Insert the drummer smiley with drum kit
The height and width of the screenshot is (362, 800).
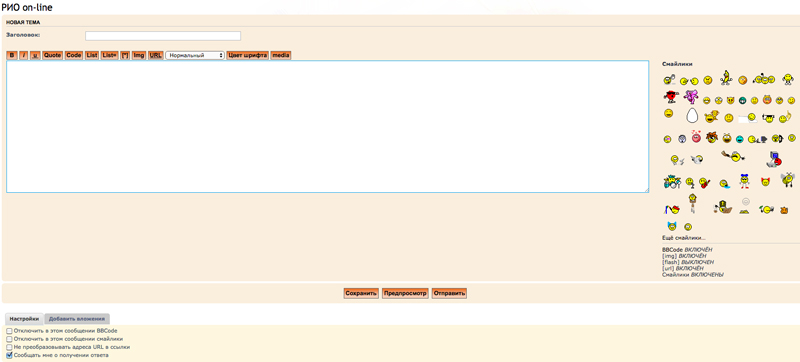[x=672, y=182]
